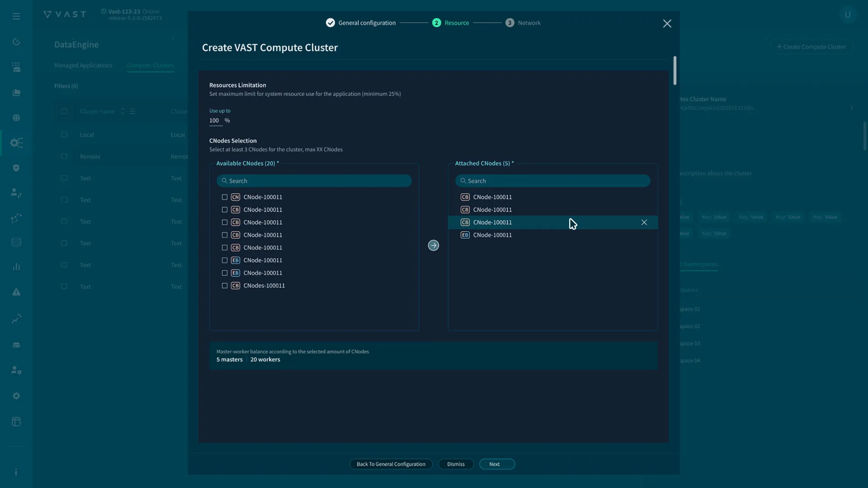Sort the Cluster name column

pyautogui.click(x=122, y=111)
